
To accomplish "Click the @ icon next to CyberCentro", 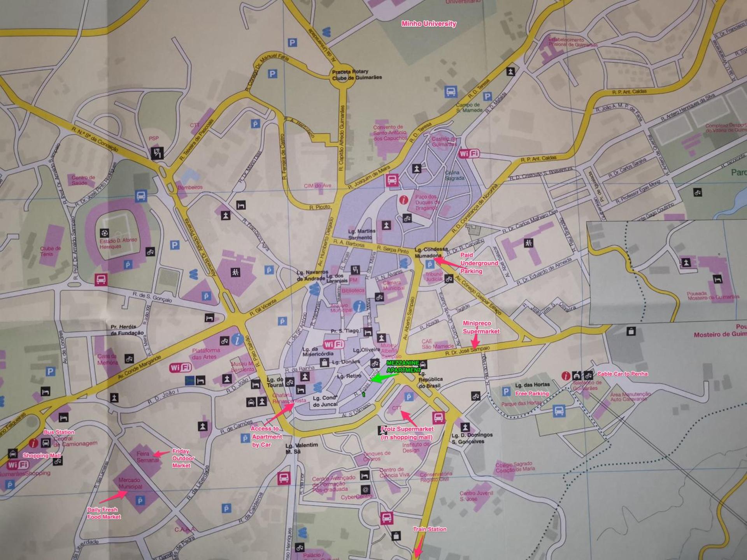I will tap(365, 490).
